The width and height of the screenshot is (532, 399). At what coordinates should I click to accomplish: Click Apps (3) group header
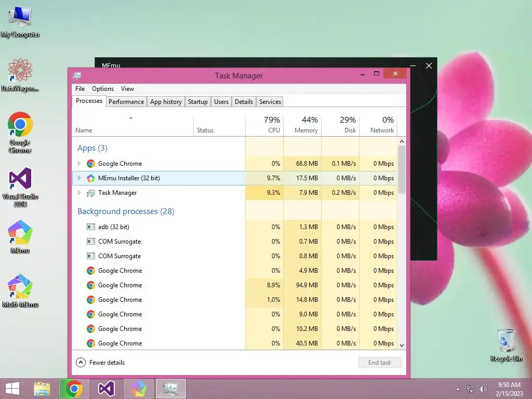92,148
